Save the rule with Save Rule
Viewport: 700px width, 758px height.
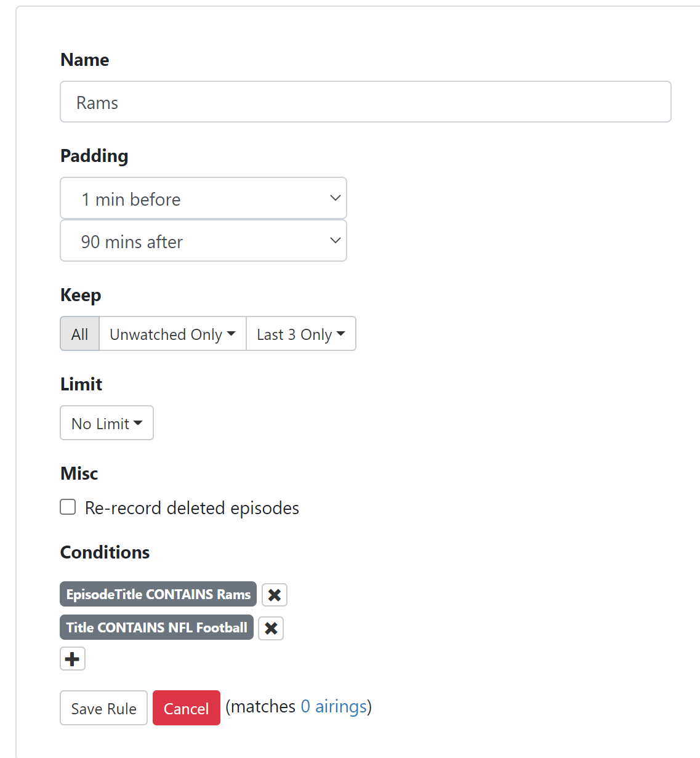coord(103,708)
